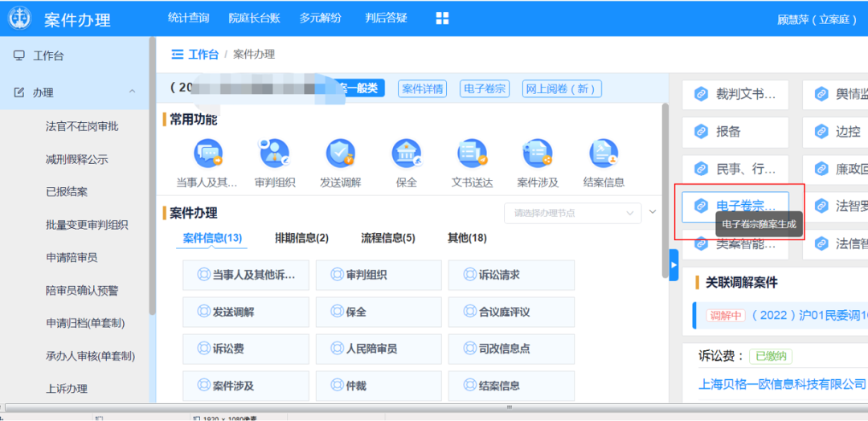Click the 当事人及其他诉… button in 案件办理

tap(246, 275)
